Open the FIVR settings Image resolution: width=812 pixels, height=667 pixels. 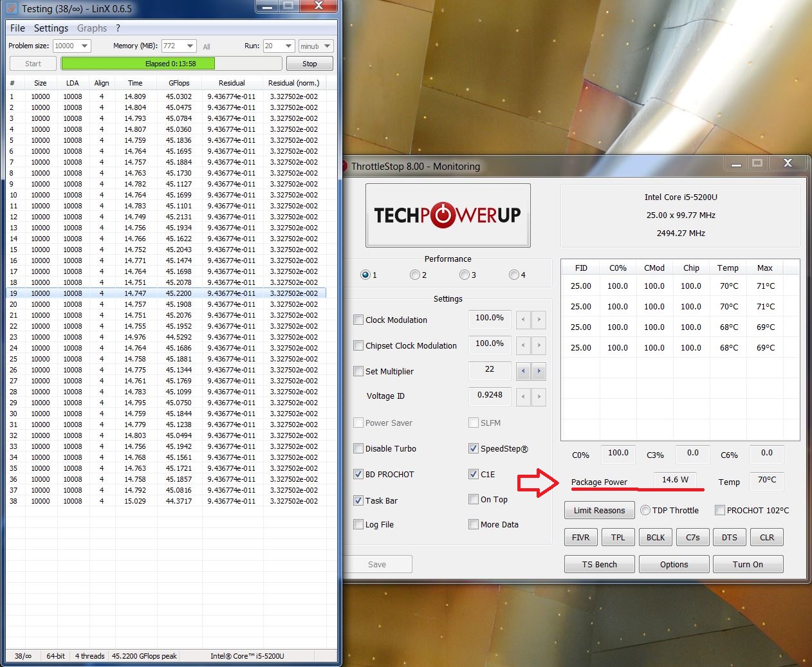click(x=580, y=537)
